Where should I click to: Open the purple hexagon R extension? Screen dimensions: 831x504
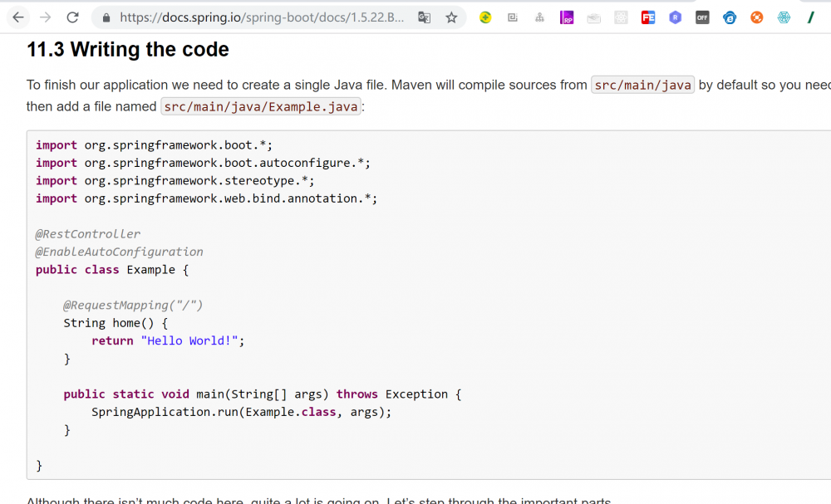(676, 17)
